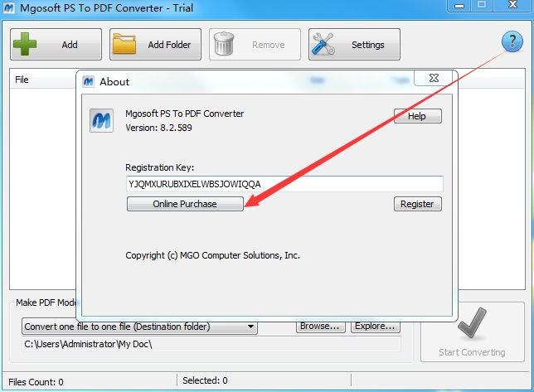Click the blue question mark help icon
Image resolution: width=534 pixels, height=392 pixels.
coord(512,41)
